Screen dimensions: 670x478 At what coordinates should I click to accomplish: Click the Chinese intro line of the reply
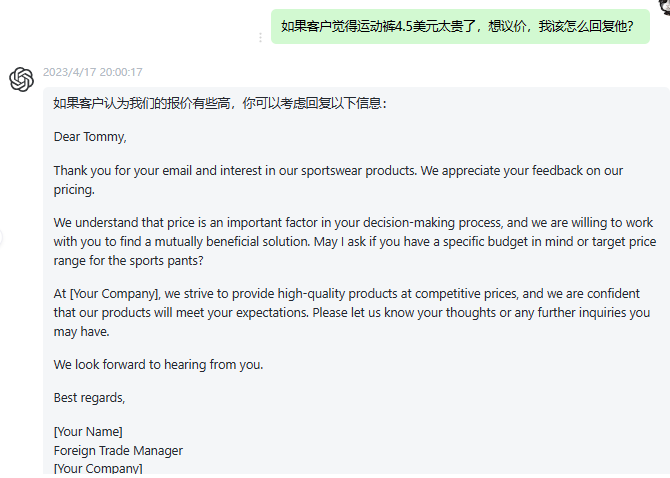pyautogui.click(x=220, y=103)
